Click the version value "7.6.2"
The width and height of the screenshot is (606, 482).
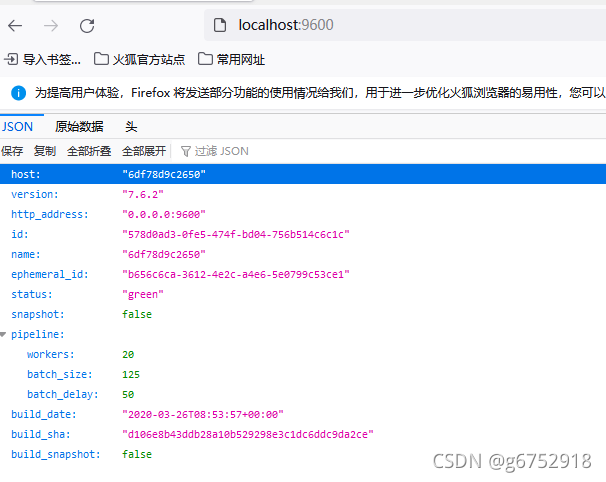[x=143, y=194]
